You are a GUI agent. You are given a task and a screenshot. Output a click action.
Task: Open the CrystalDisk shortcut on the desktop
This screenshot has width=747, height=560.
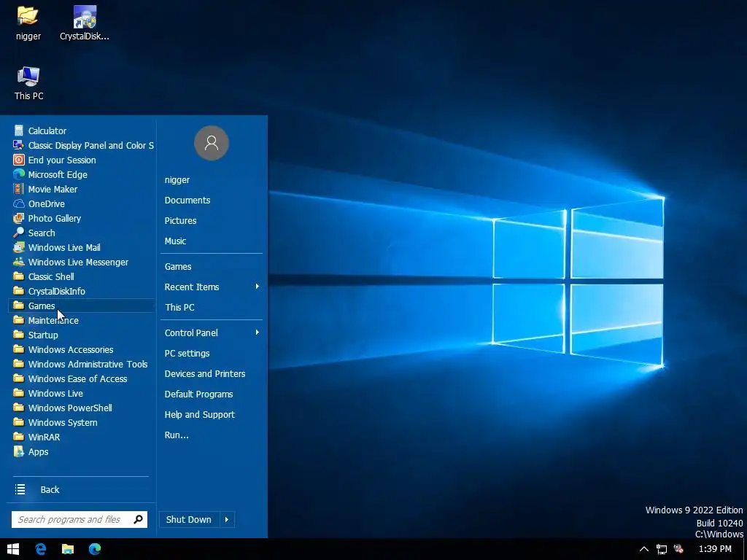(85, 23)
